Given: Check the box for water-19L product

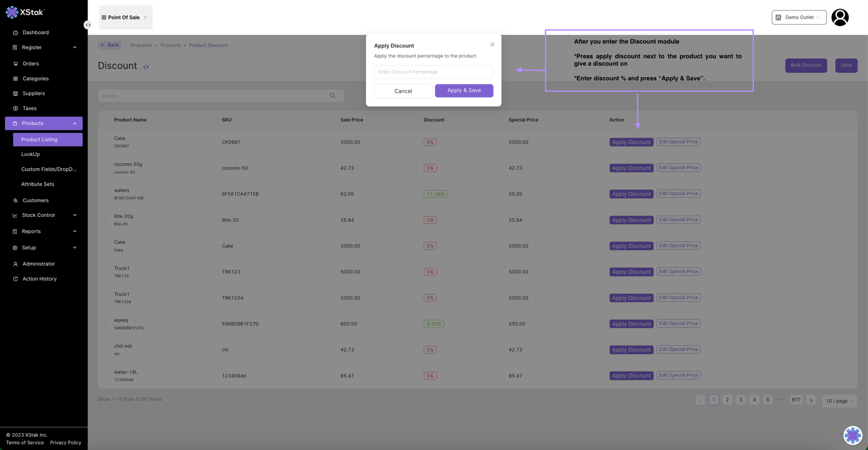Looking at the screenshot, I should (103, 375).
